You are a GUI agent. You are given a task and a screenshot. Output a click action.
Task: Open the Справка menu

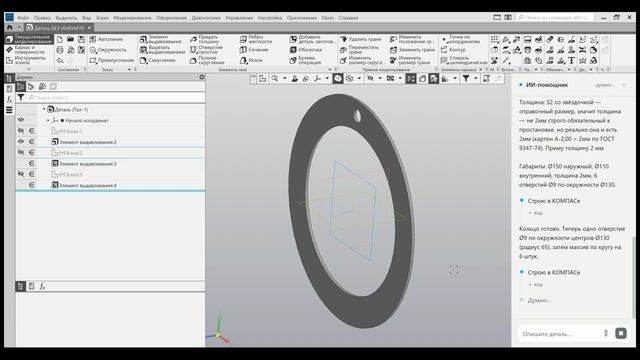[x=348, y=18]
